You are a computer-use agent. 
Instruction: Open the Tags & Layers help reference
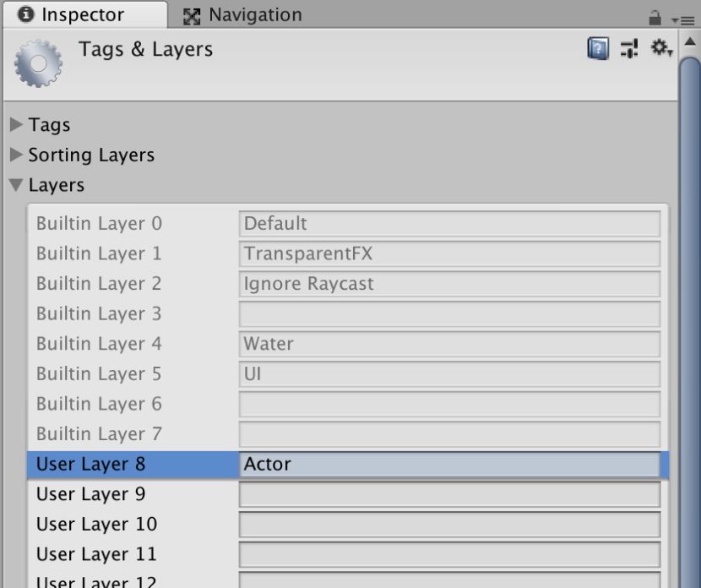coord(598,49)
